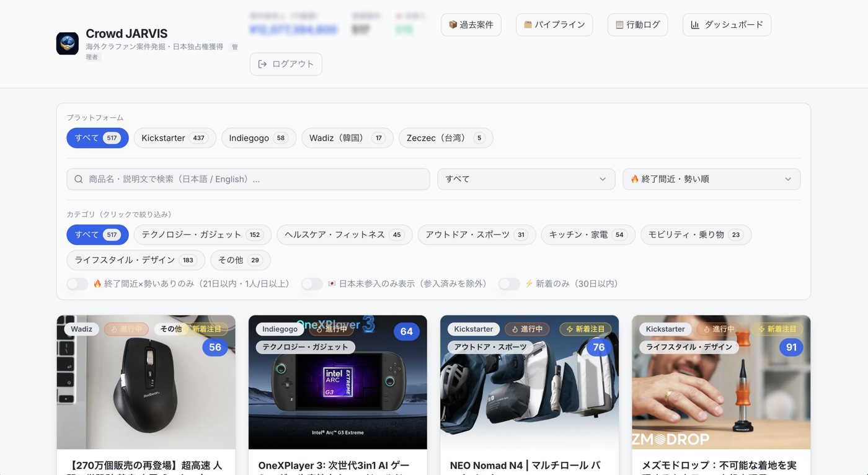
Task: Filter by その他 29 category
Action: pos(240,260)
